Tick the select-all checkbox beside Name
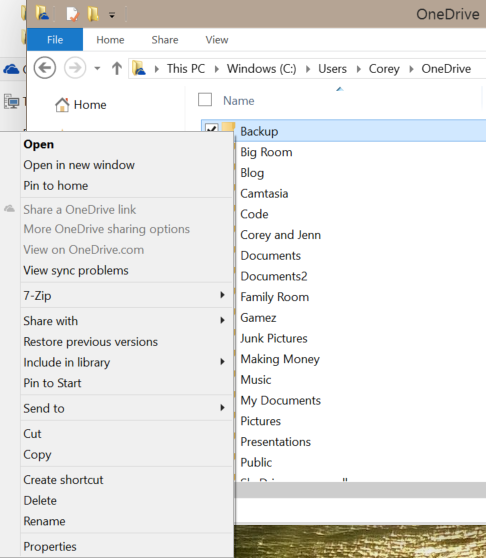The height and width of the screenshot is (558, 486). coord(205,100)
